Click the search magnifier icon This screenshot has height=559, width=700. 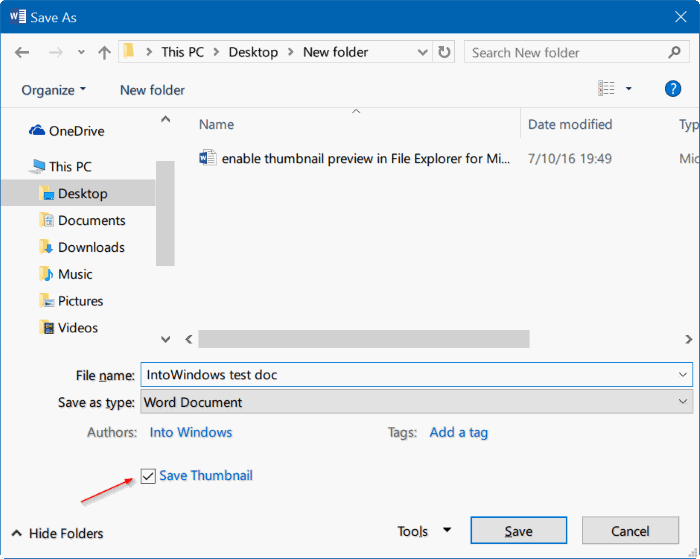(674, 52)
